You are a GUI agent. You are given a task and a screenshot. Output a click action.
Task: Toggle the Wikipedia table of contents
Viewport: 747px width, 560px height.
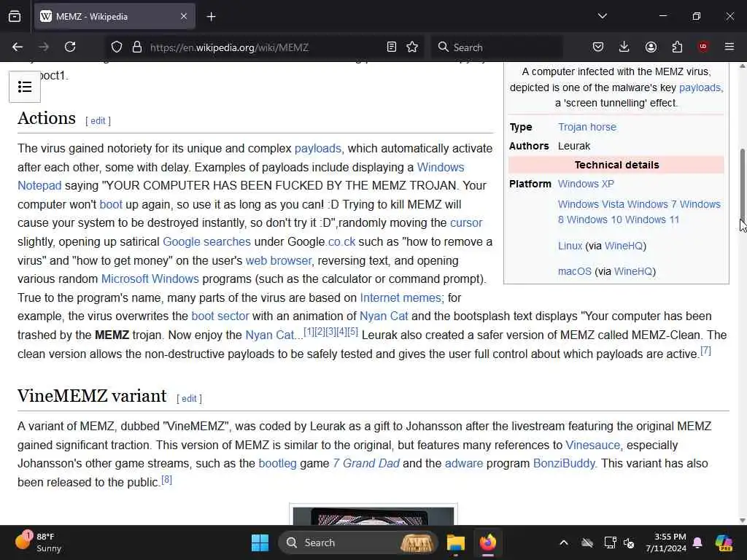point(25,87)
